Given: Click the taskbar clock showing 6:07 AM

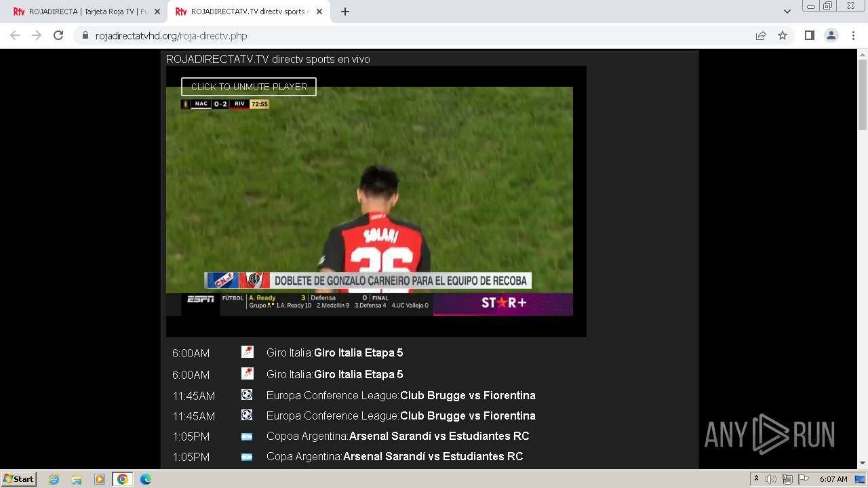Looking at the screenshot, I should click(x=833, y=479).
